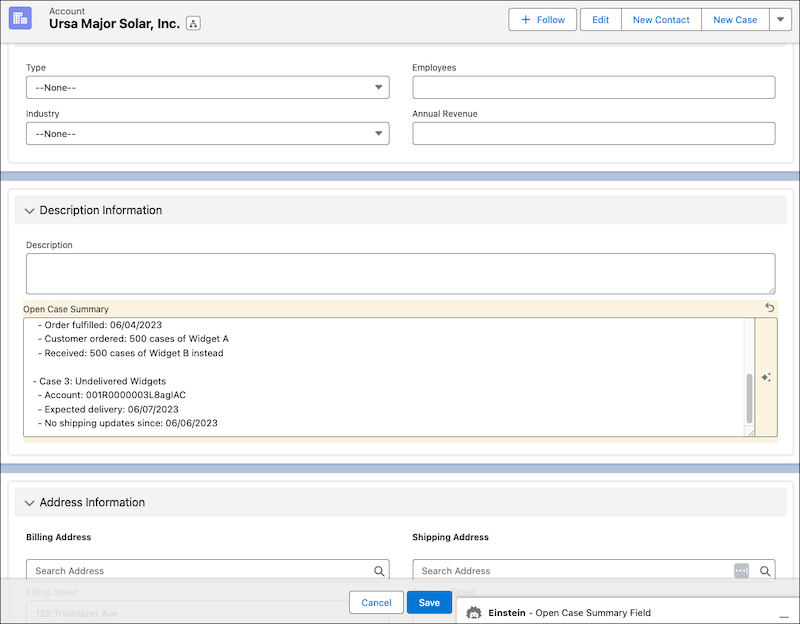Open the account hierarchy icon
This screenshot has width=800, height=624.
(x=193, y=23)
